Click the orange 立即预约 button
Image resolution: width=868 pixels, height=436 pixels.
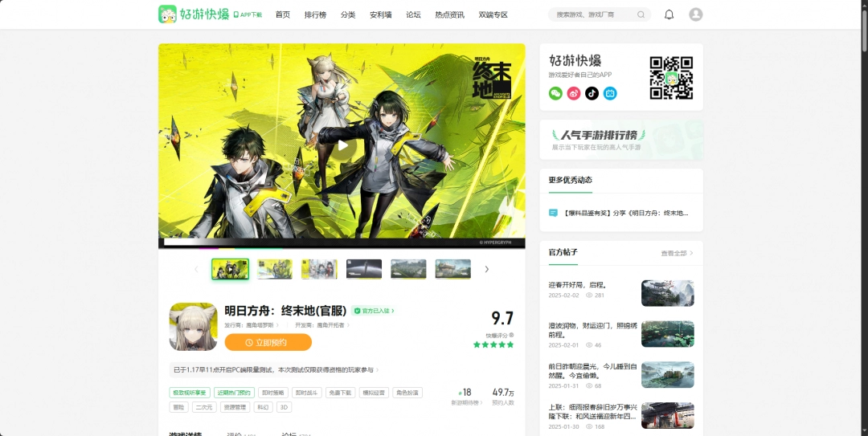pyautogui.click(x=268, y=343)
